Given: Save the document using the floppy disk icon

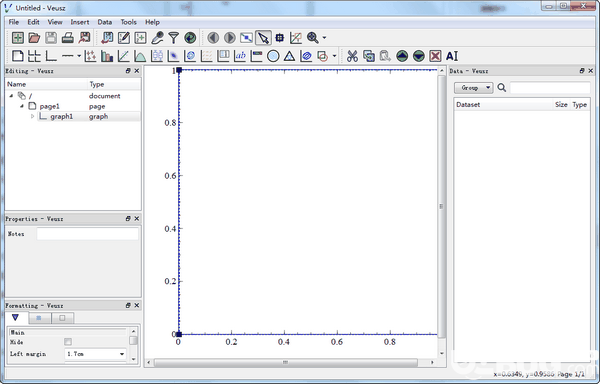Looking at the screenshot, I should point(51,37).
